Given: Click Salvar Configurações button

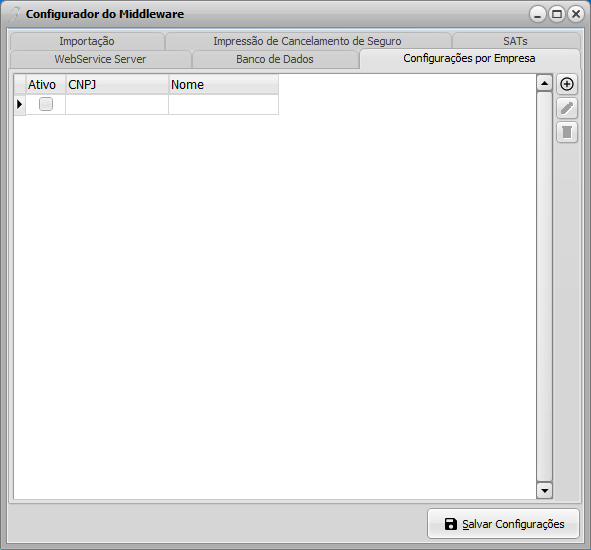Looking at the screenshot, I should (x=503, y=524).
